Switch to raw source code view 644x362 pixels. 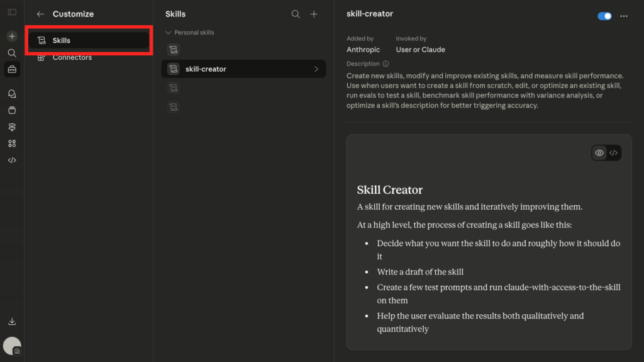[x=614, y=153]
